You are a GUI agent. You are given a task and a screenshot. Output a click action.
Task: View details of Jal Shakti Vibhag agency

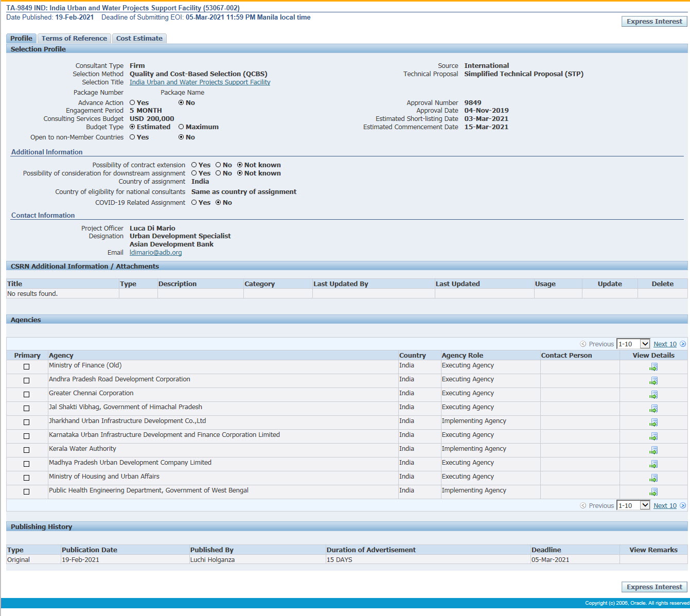(x=653, y=409)
